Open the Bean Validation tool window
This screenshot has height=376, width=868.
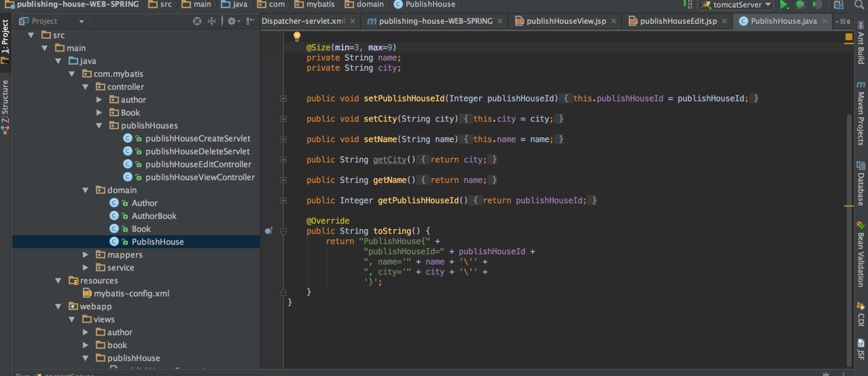[861, 254]
